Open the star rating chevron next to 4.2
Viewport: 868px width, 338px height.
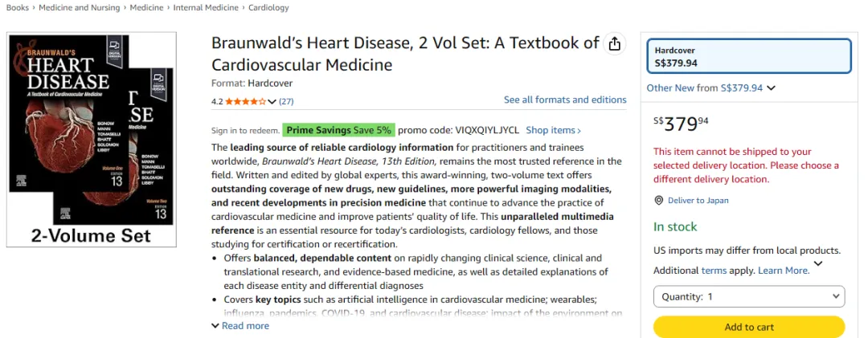tap(272, 102)
